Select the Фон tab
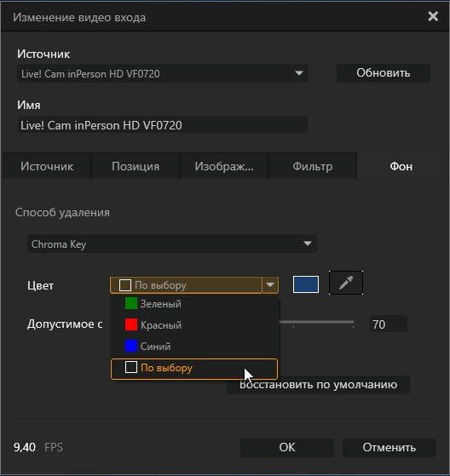450x476 pixels. click(401, 166)
